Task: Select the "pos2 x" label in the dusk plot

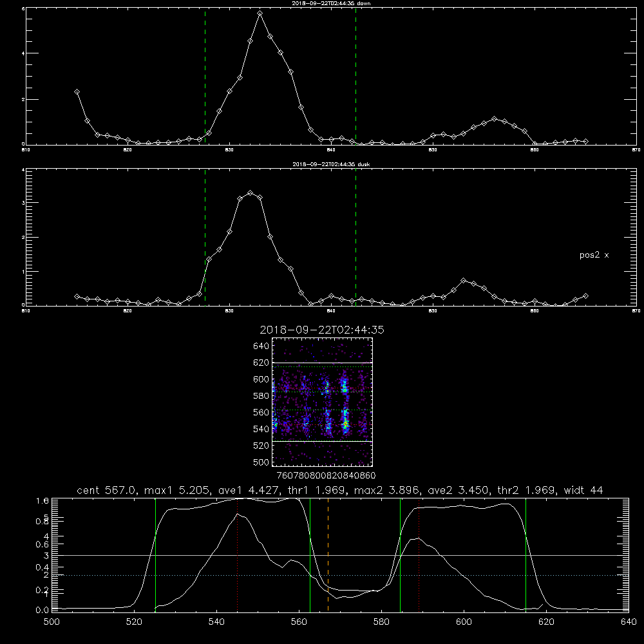Action: click(x=594, y=255)
